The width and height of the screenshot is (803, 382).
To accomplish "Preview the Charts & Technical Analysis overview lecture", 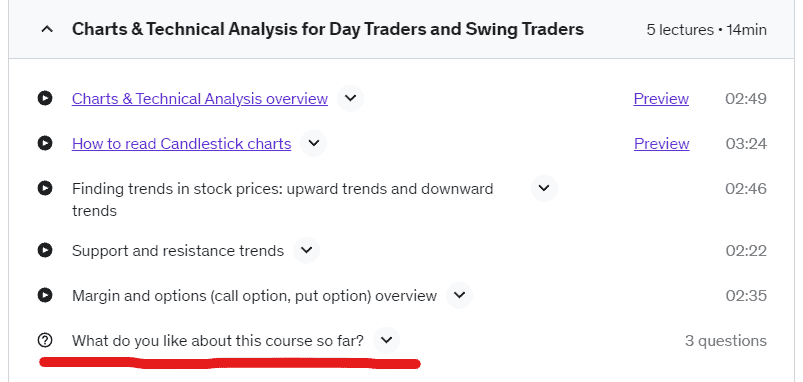I will pos(661,98).
